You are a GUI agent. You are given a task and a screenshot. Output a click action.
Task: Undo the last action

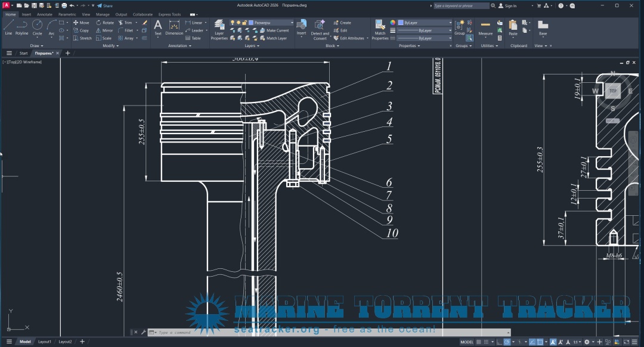pyautogui.click(x=72, y=6)
